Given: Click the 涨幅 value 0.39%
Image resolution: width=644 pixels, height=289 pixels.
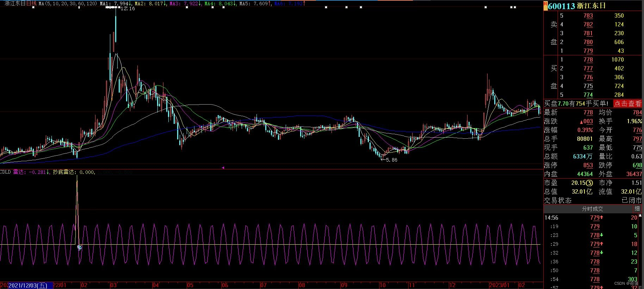Looking at the screenshot, I should tap(585, 130).
